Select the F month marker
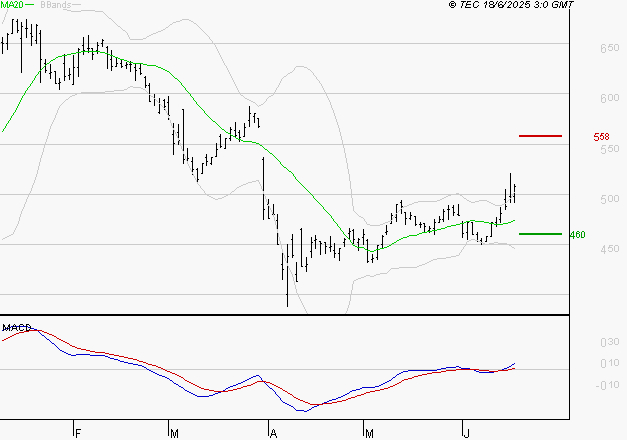This screenshot has height=440, width=627. (78, 434)
